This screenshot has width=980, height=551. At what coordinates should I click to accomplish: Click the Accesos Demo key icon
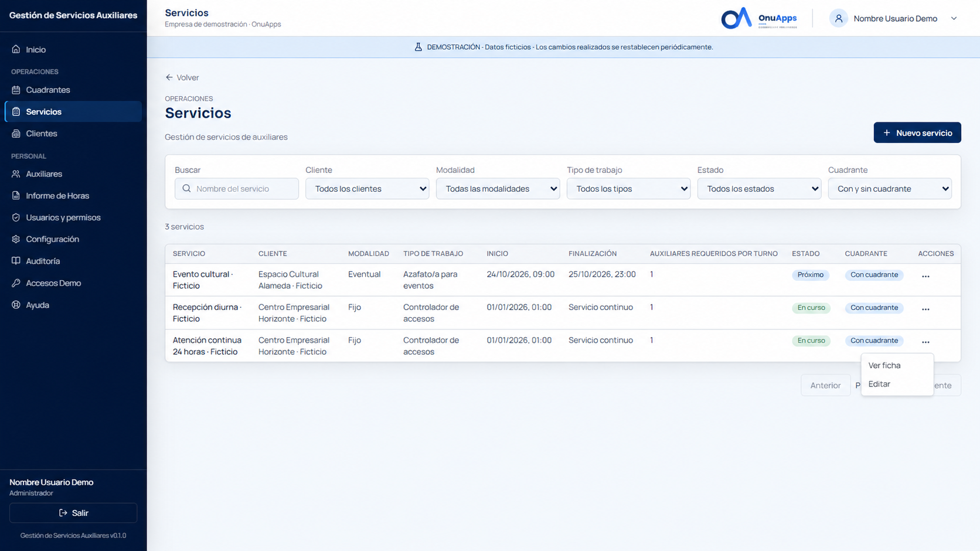(16, 283)
